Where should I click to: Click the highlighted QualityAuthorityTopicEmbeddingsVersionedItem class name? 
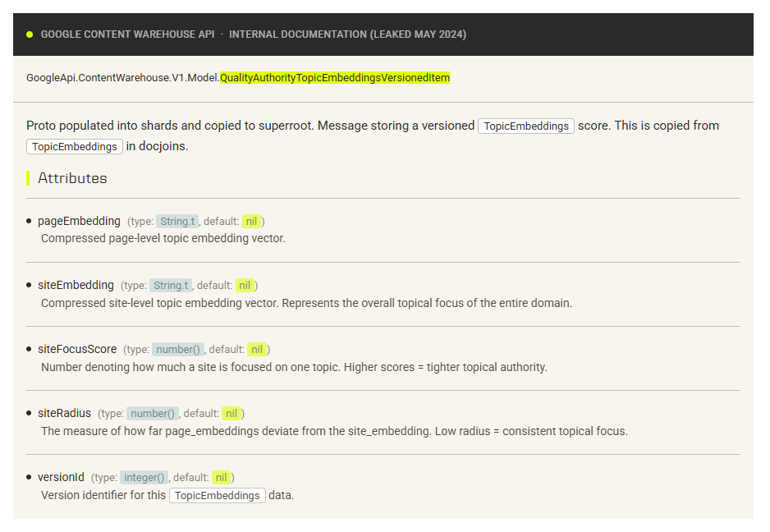point(335,78)
